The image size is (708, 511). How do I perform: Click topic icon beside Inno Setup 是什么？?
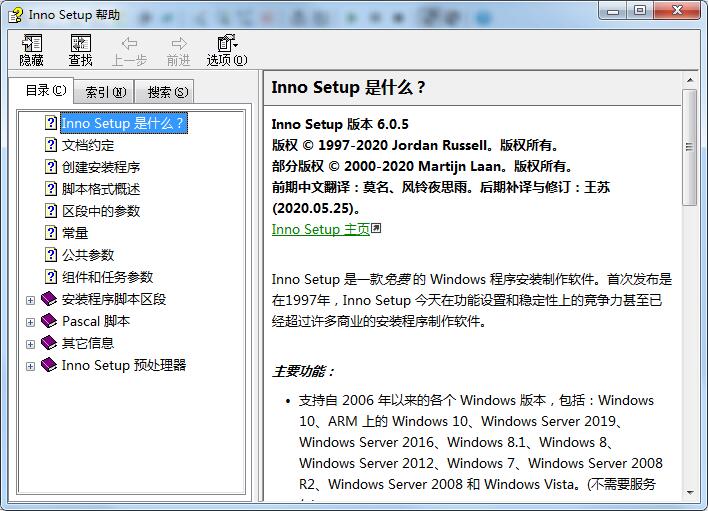click(x=51, y=123)
